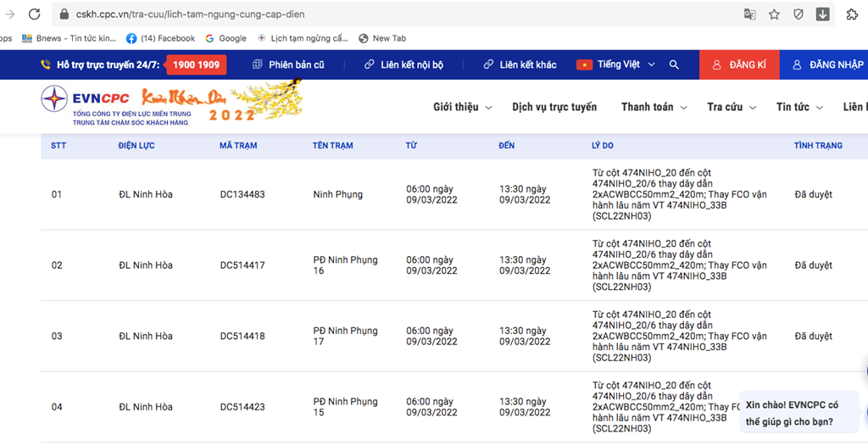Click the browser downloads arrow icon

click(822, 14)
